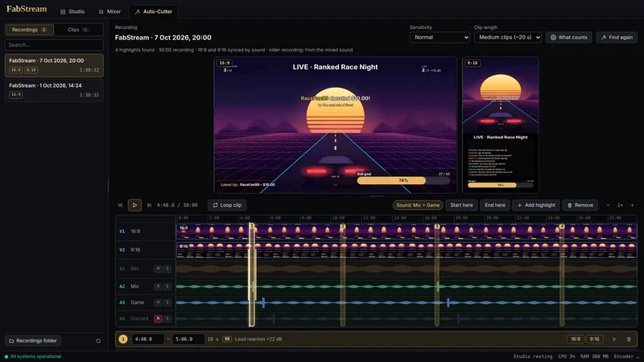Zoom out the timeline
644x362 pixels.
609,205
